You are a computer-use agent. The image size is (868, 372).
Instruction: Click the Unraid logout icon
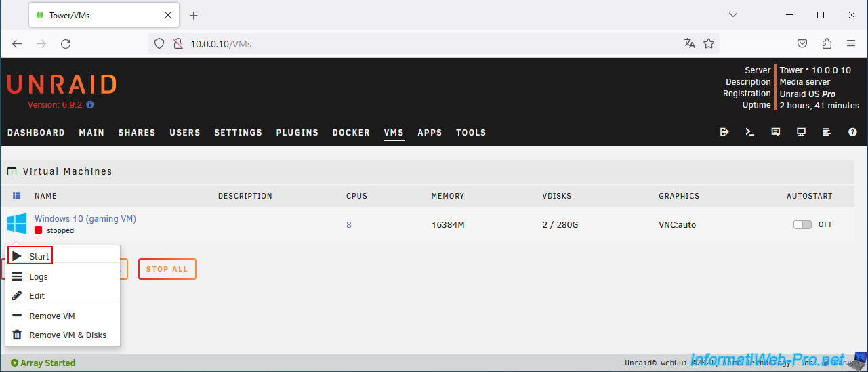tap(724, 132)
